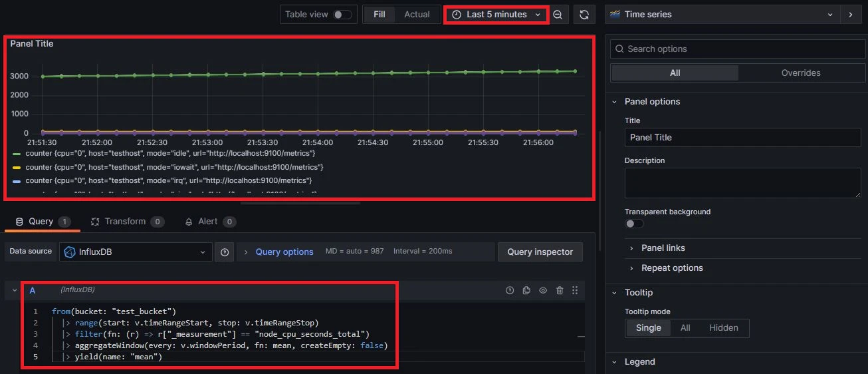Edit the panel Title input field

[x=742, y=138]
